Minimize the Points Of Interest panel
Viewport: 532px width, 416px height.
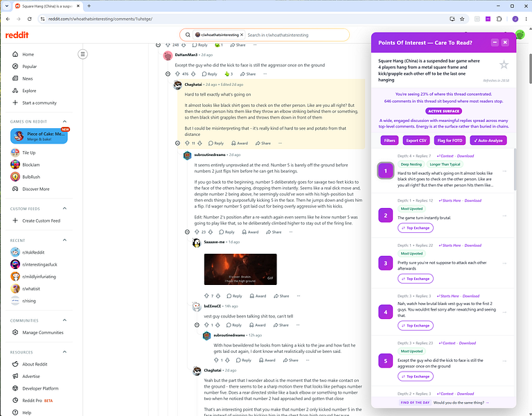pos(495,42)
